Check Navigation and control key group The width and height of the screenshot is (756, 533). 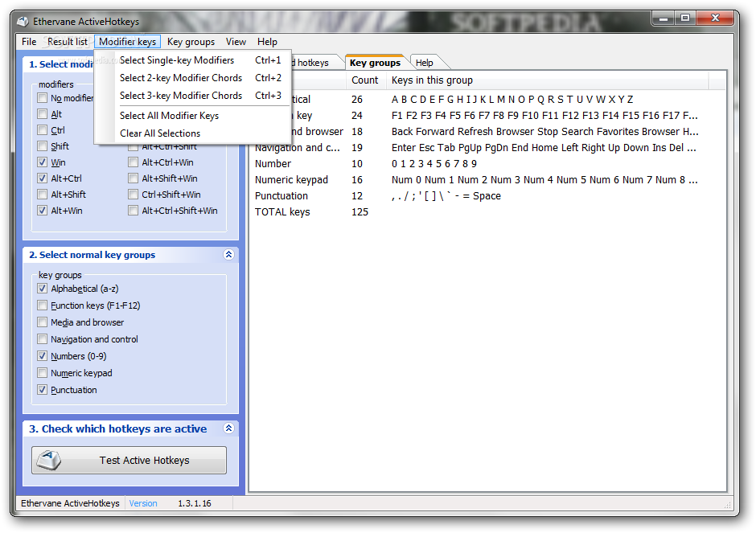[x=43, y=339]
